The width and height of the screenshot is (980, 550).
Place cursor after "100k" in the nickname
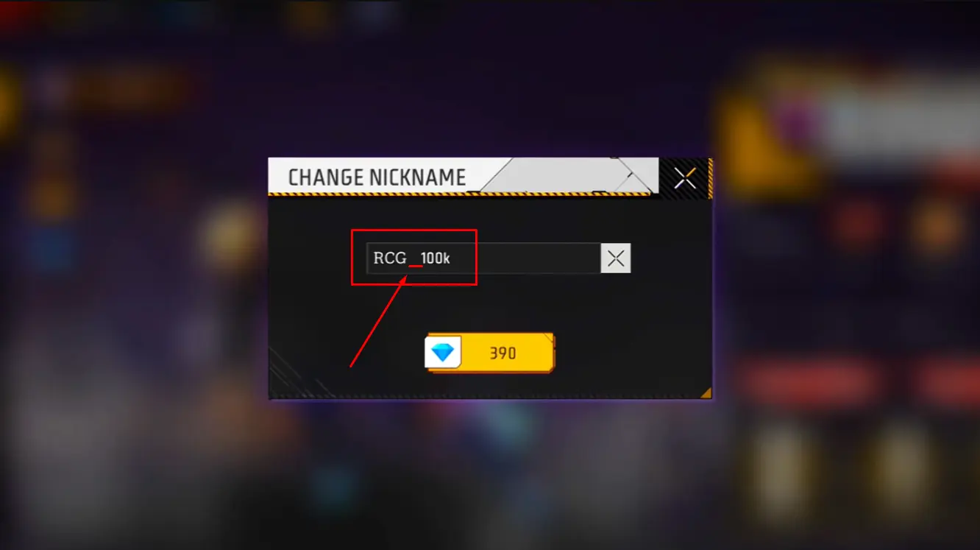(452, 258)
